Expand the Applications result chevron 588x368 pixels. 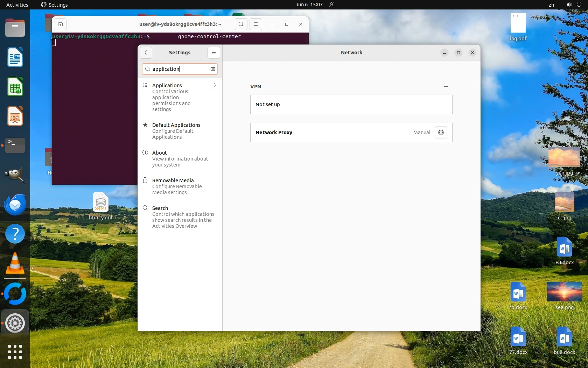(x=215, y=86)
